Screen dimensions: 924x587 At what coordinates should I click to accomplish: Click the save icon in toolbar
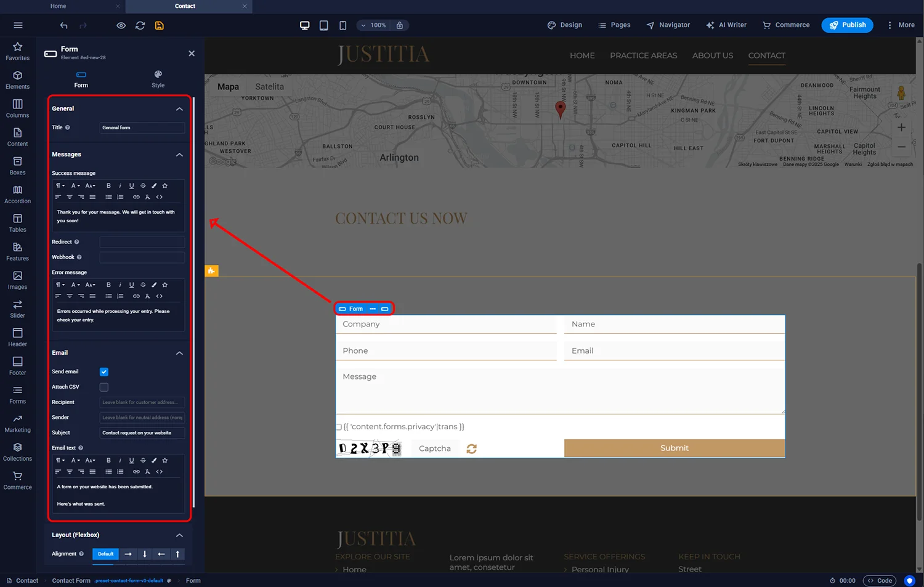(159, 25)
